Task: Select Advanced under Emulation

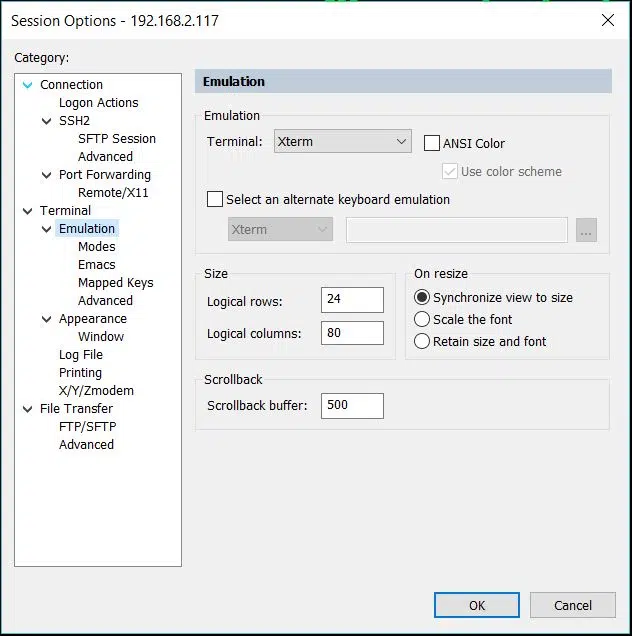Action: pyautogui.click(x=105, y=301)
